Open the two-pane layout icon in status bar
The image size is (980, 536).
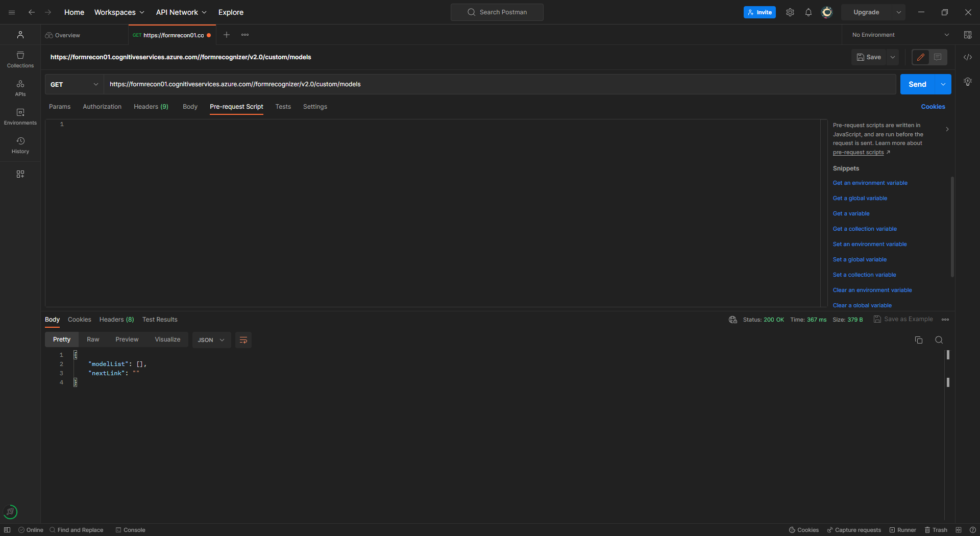point(959,530)
